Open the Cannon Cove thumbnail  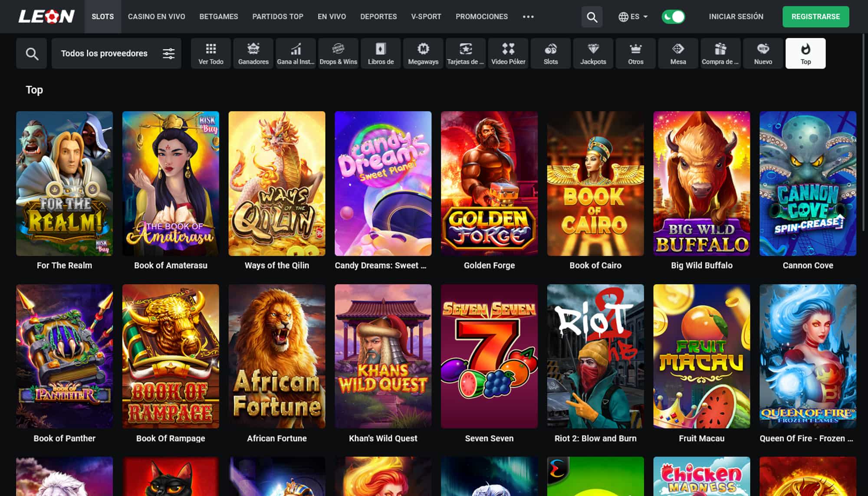point(808,183)
